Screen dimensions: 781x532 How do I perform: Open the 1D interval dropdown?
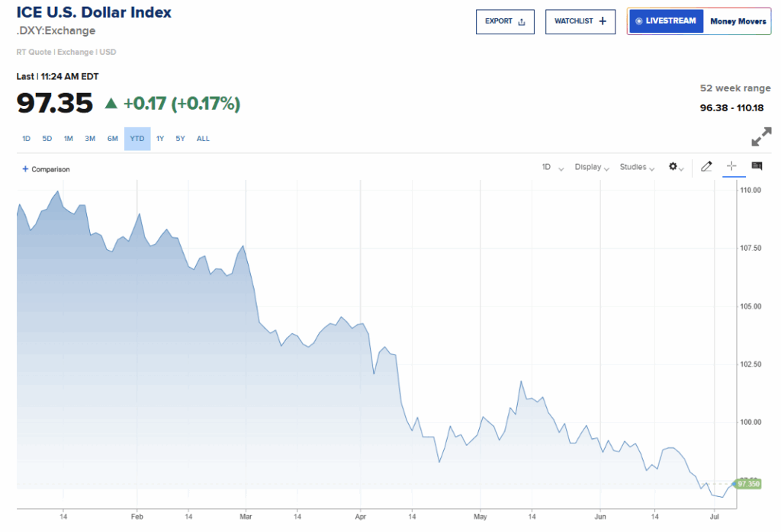pos(552,167)
